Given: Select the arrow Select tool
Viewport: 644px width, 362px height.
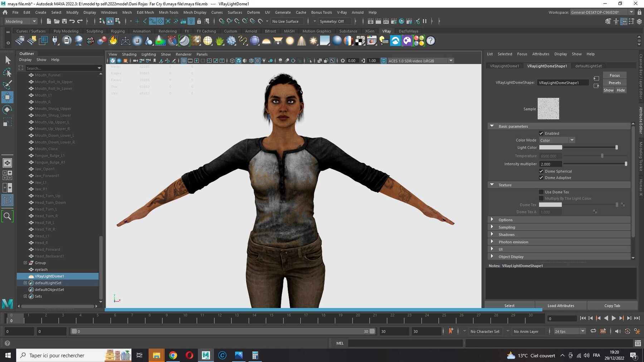Looking at the screenshot, I should click(8, 60).
